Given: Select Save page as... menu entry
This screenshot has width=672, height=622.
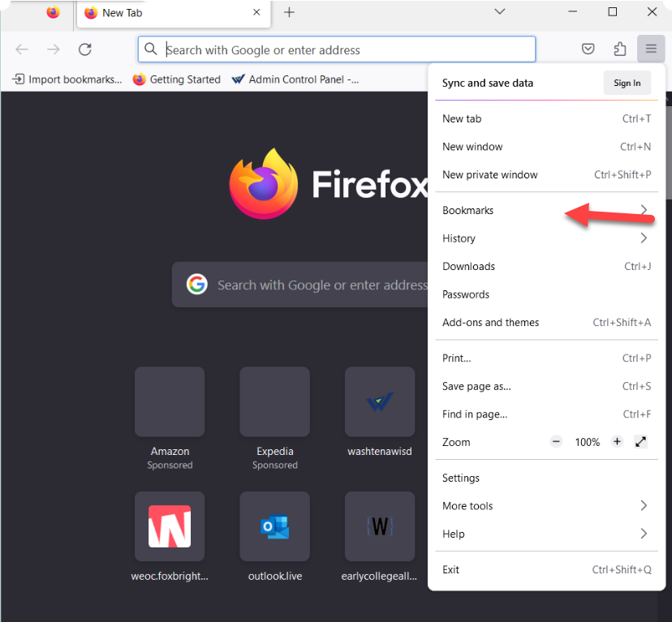Looking at the screenshot, I should pos(546,386).
